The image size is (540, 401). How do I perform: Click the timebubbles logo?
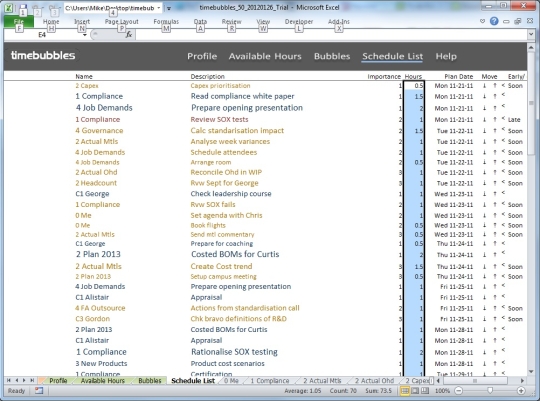[x=43, y=55]
